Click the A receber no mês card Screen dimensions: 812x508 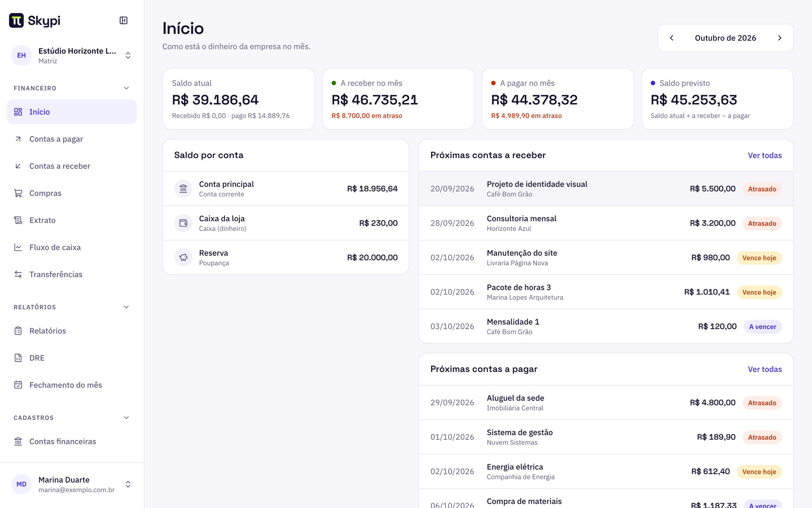click(x=398, y=99)
